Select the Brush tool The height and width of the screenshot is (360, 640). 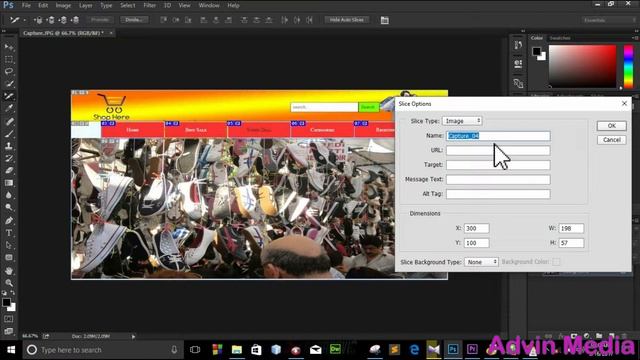(9, 133)
